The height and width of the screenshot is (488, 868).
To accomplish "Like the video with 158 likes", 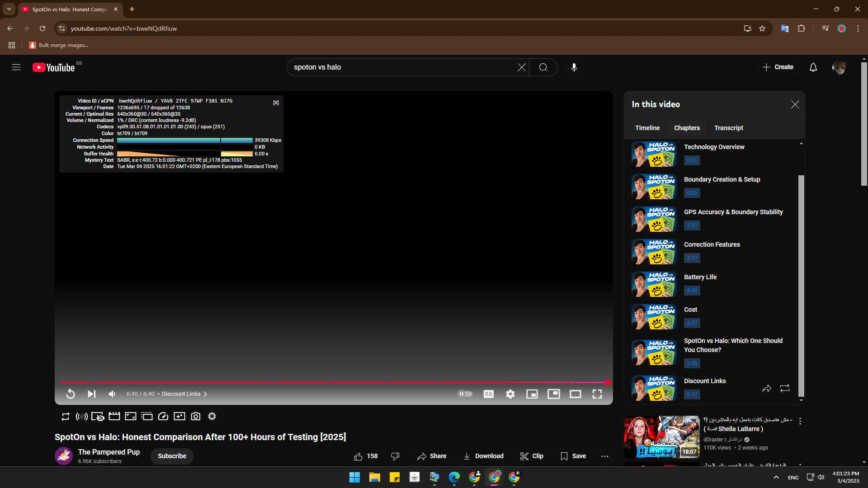I will tap(366, 456).
